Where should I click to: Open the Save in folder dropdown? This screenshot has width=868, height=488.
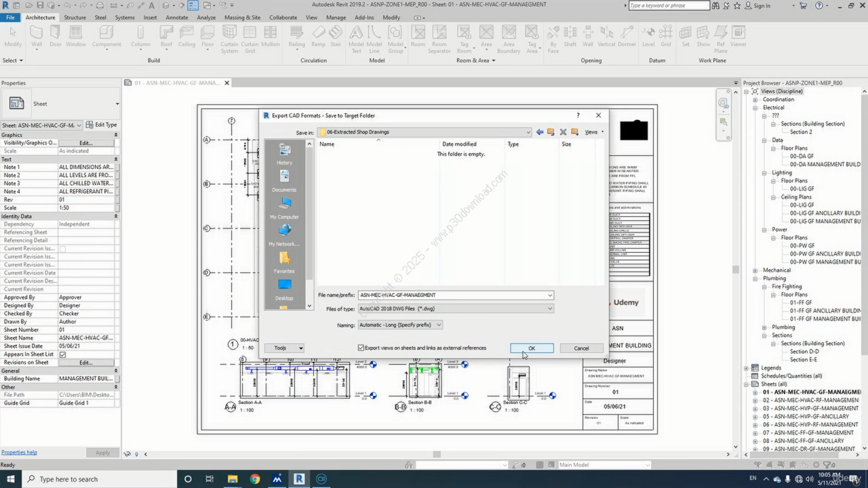528,132
